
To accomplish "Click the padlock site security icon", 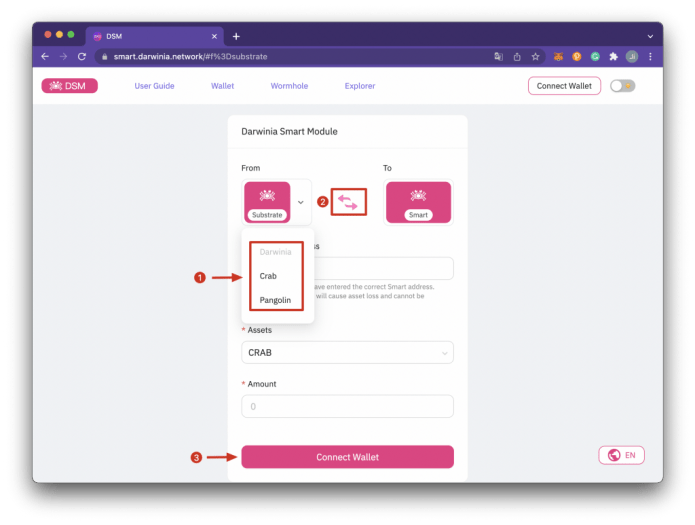I will [105, 57].
